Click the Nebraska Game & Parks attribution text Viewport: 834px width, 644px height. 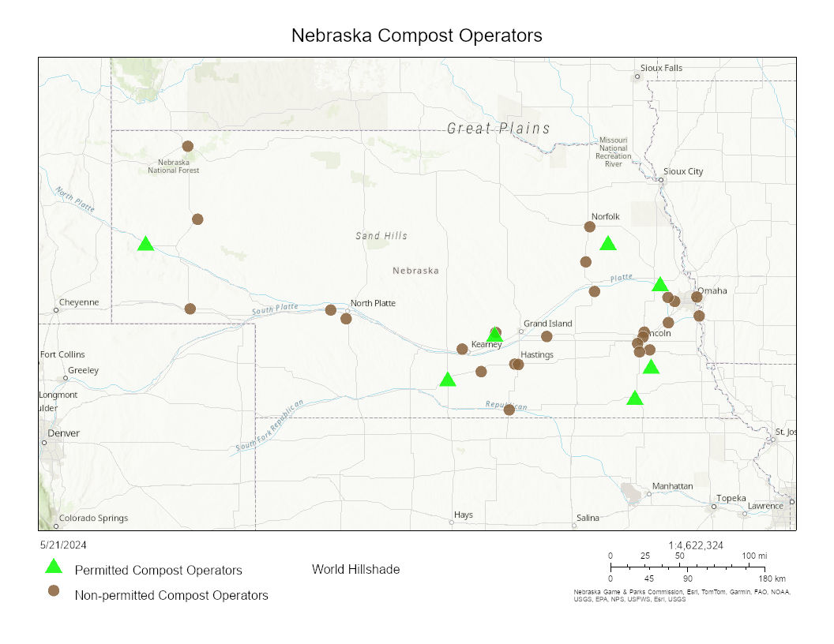[x=682, y=593]
